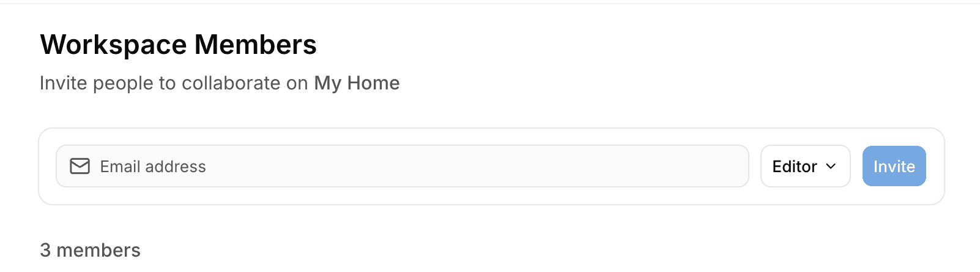Click the Editor label in role selector

click(x=794, y=167)
